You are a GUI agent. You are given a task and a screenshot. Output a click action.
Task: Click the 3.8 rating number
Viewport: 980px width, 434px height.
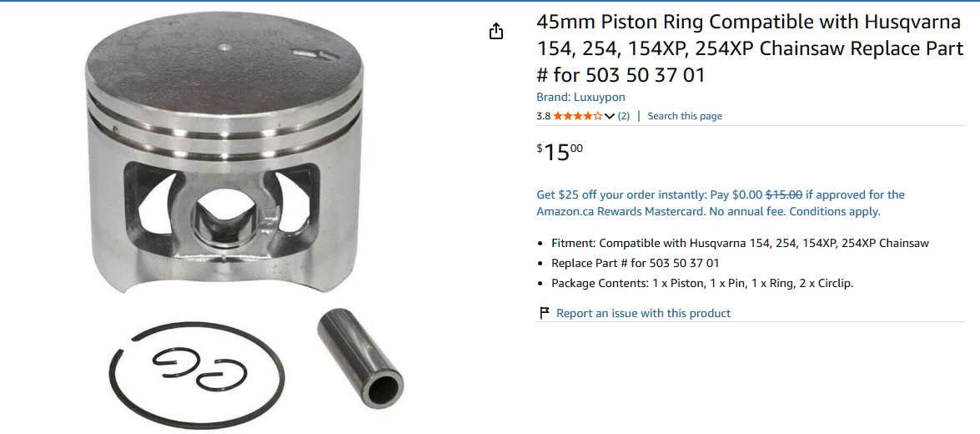coord(543,116)
